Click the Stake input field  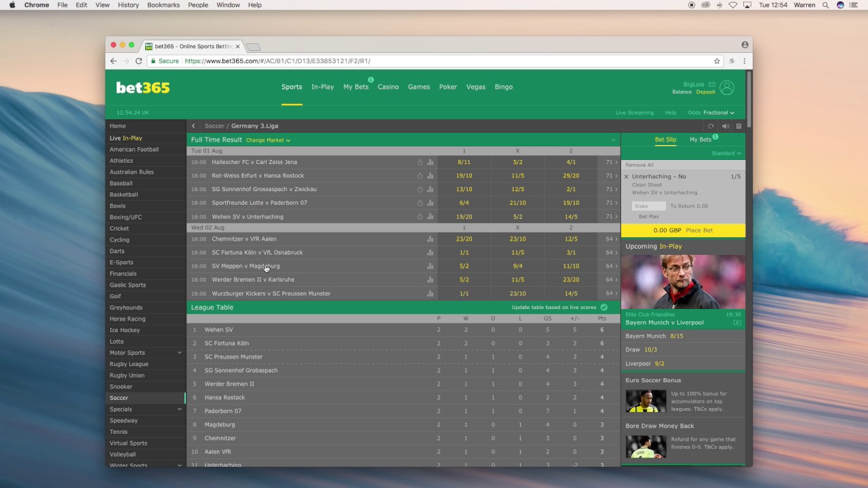[x=649, y=206]
